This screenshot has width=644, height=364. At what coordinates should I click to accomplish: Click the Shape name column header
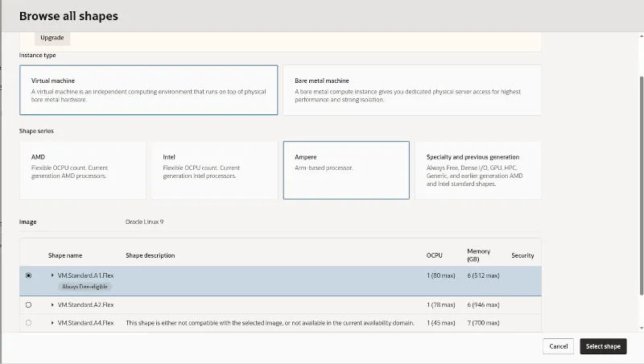coord(65,255)
